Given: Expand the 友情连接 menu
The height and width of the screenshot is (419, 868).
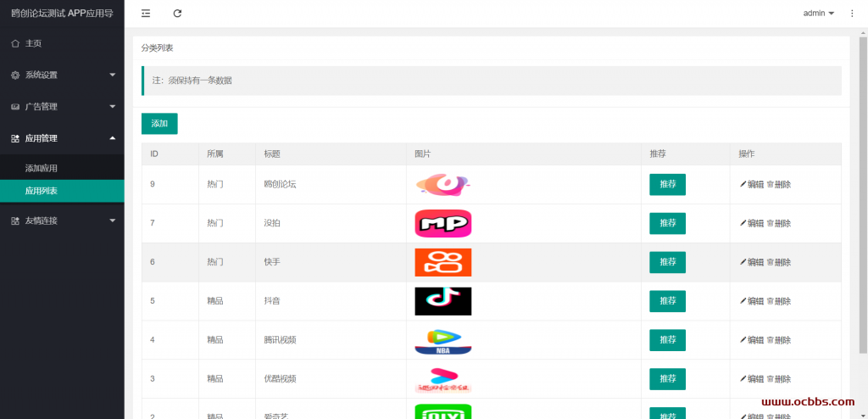Looking at the screenshot, I should pos(62,221).
